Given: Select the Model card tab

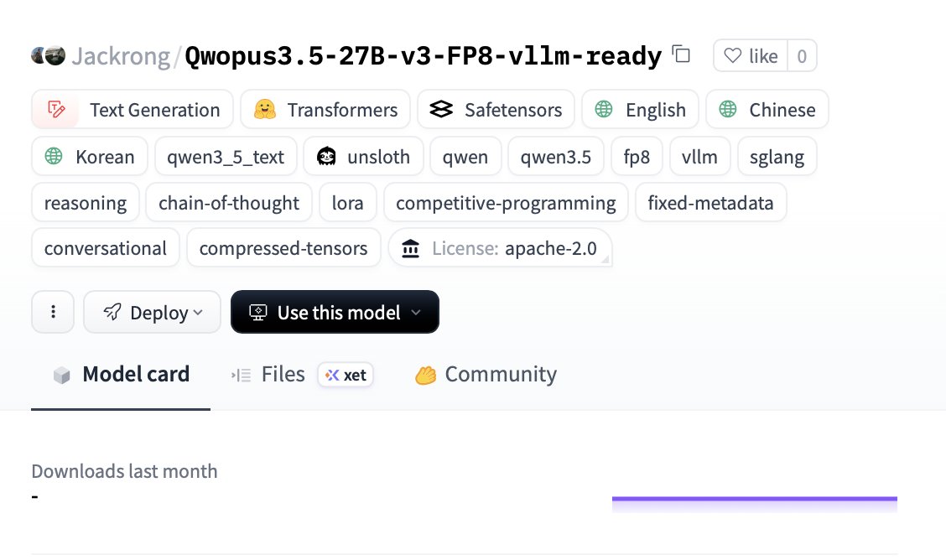Looking at the screenshot, I should (x=121, y=375).
